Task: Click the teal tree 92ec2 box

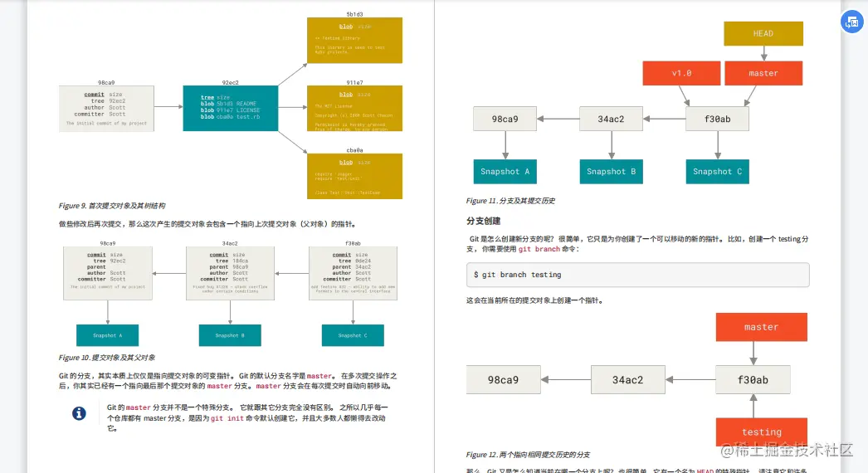Action: pyautogui.click(x=231, y=108)
